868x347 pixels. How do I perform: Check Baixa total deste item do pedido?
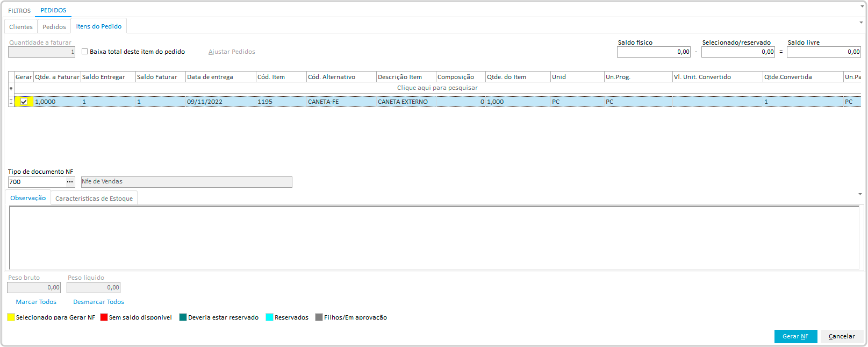[x=85, y=52]
